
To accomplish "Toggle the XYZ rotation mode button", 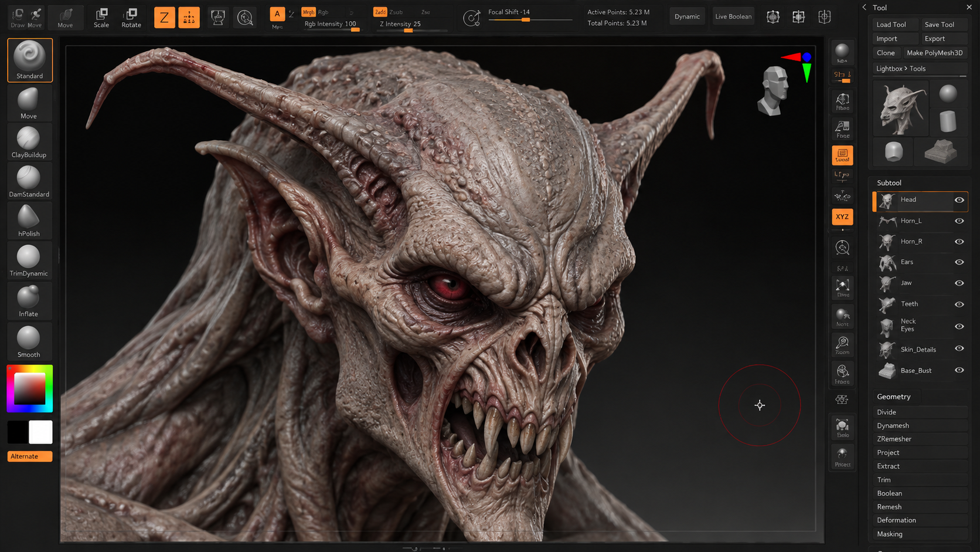I will [x=842, y=216].
